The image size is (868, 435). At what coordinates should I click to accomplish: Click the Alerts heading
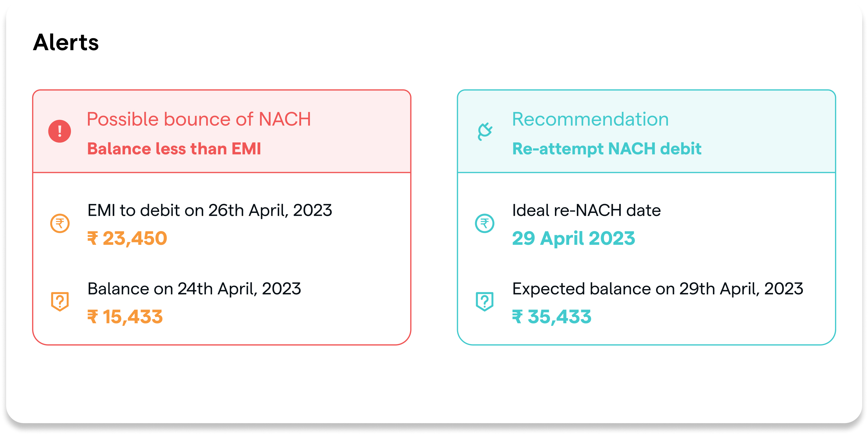pyautogui.click(x=66, y=42)
